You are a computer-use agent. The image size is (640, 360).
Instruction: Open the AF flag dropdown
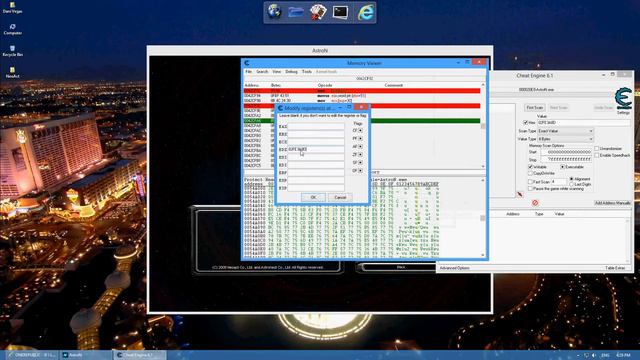point(360,147)
